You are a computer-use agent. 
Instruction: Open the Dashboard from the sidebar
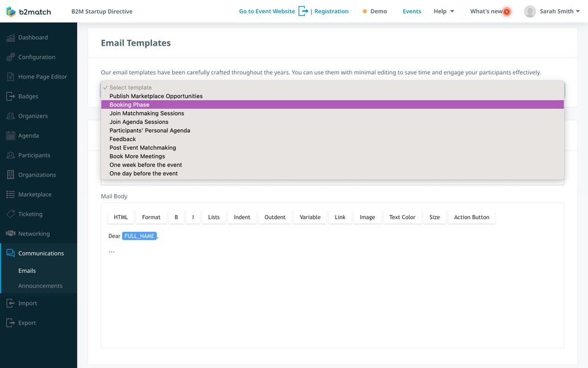(x=31, y=37)
